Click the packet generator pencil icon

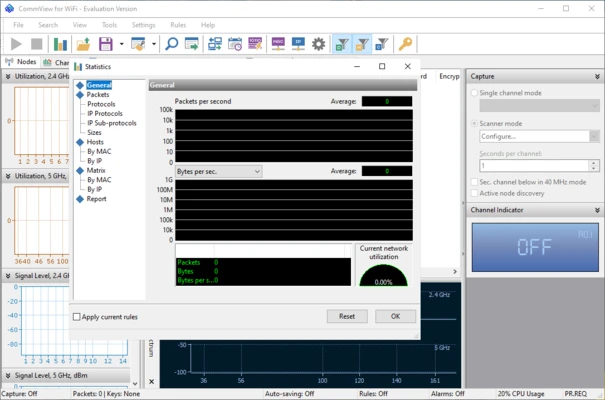(255, 44)
